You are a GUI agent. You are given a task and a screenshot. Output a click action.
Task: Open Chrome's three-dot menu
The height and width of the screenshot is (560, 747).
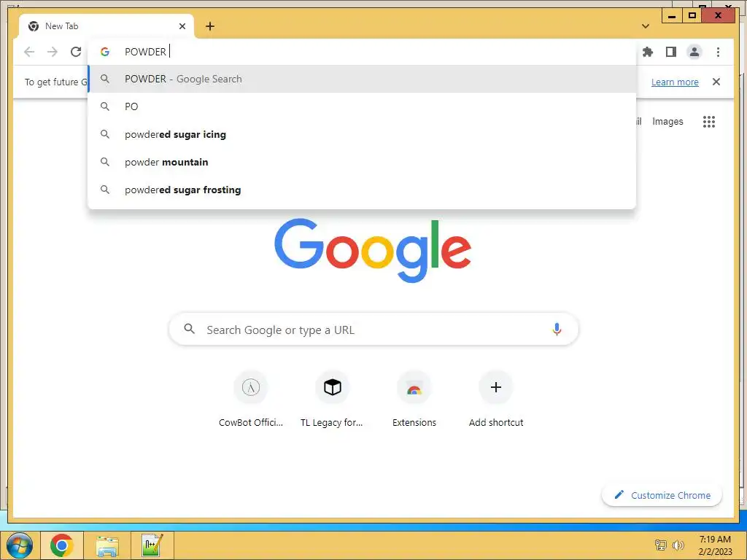coord(718,52)
